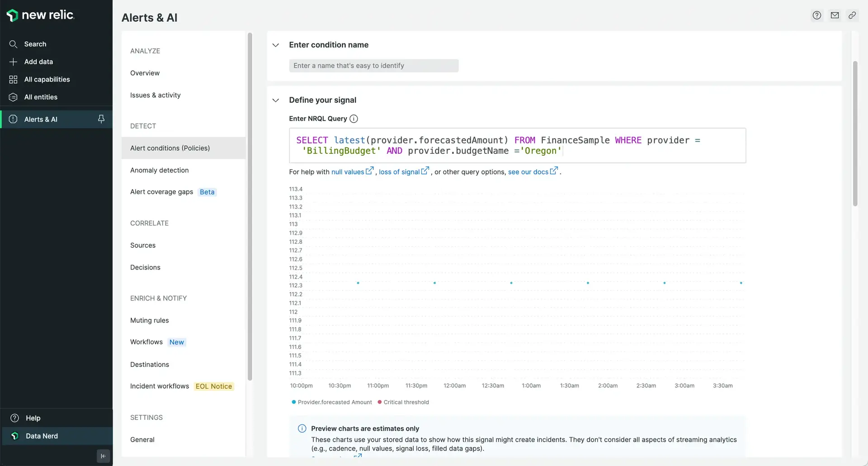Open Decisions under Correlate
This screenshot has width=868, height=466.
pos(145,267)
